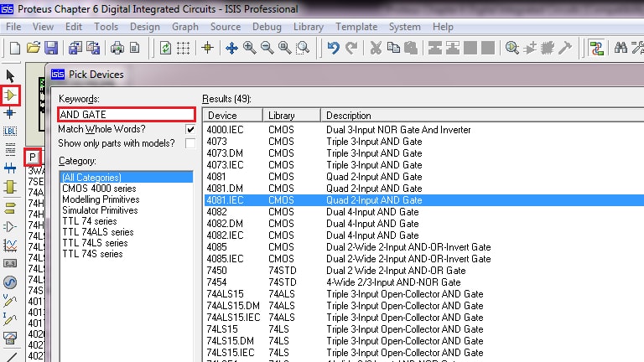Click the Cut scissors icon

pos(376,48)
